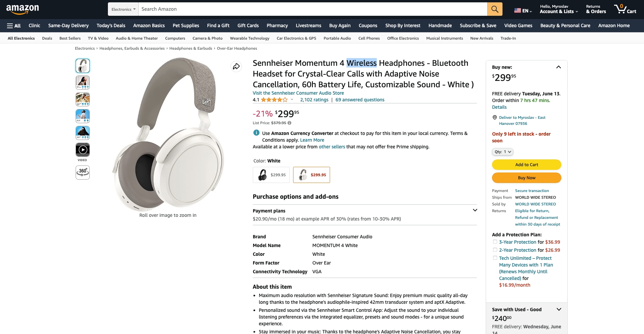Click the Amazon logo
Viewport: 644px width, 334px height.
(x=23, y=9)
